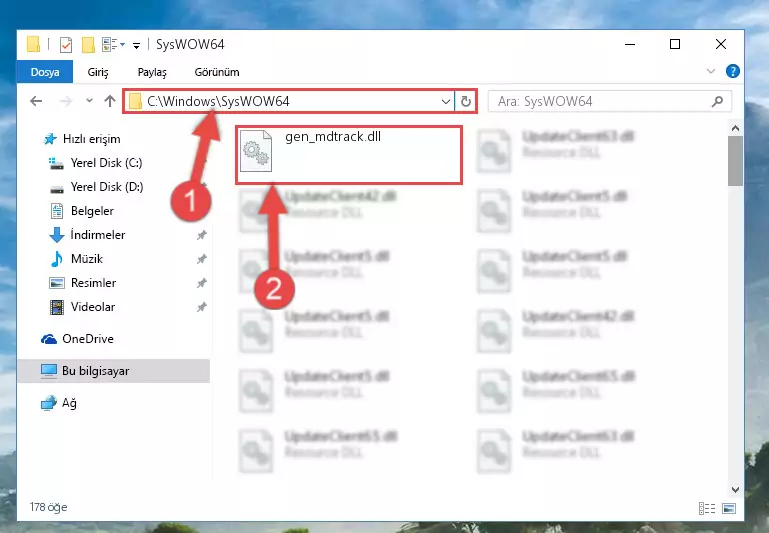Customize the Quick Access Toolbar dropdown
769x533 pixels.
pyautogui.click(x=136, y=45)
